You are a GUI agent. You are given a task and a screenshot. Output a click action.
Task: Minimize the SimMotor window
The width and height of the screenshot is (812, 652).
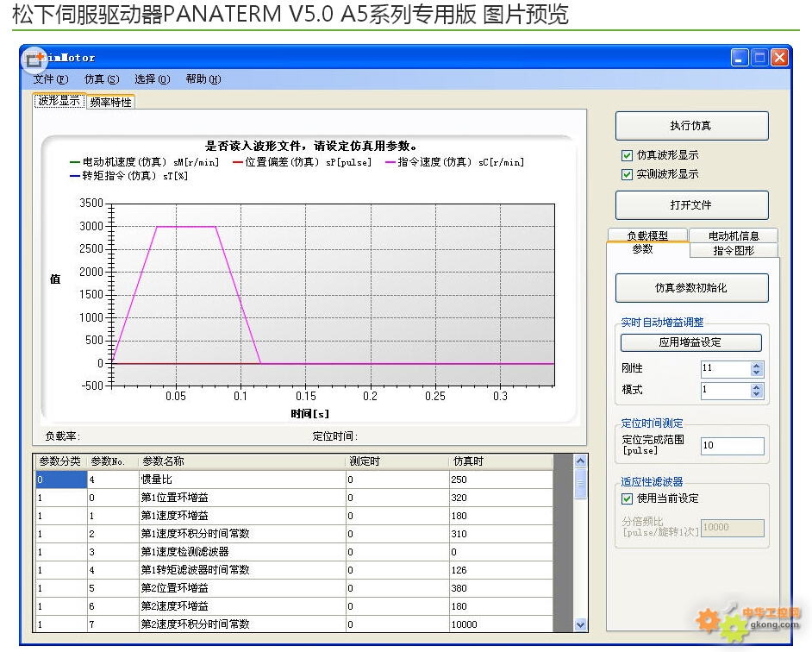click(740, 58)
